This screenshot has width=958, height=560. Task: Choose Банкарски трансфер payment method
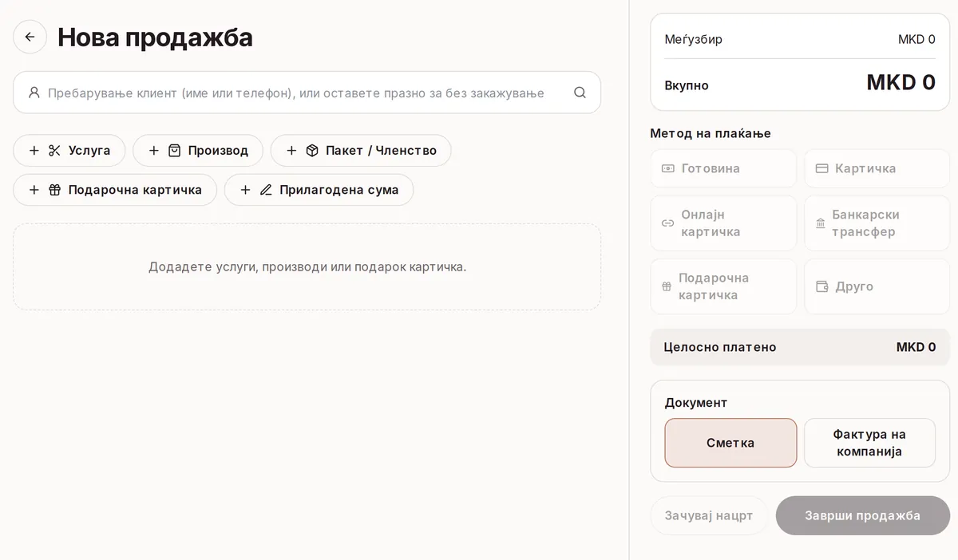click(x=877, y=223)
